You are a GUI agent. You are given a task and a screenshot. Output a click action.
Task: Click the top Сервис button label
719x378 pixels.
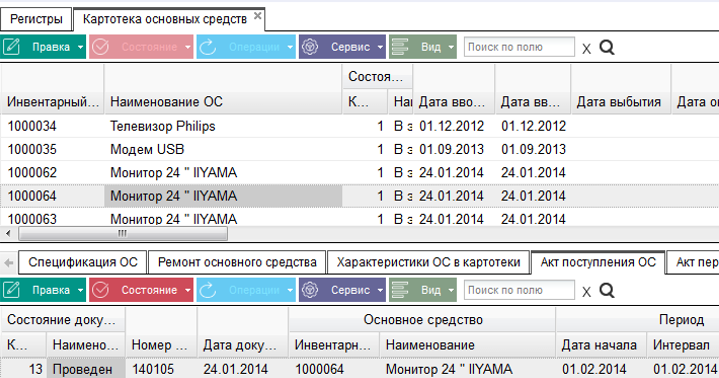(350, 47)
